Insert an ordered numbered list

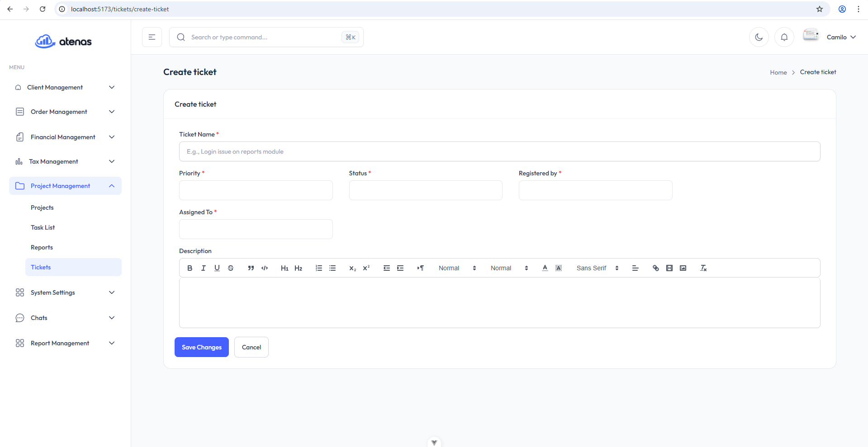(319, 268)
